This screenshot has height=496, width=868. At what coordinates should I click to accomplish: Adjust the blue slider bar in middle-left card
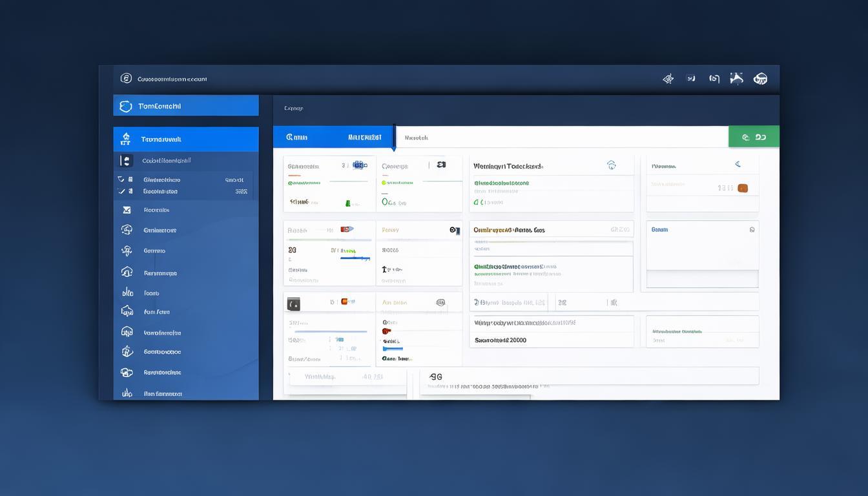354,258
